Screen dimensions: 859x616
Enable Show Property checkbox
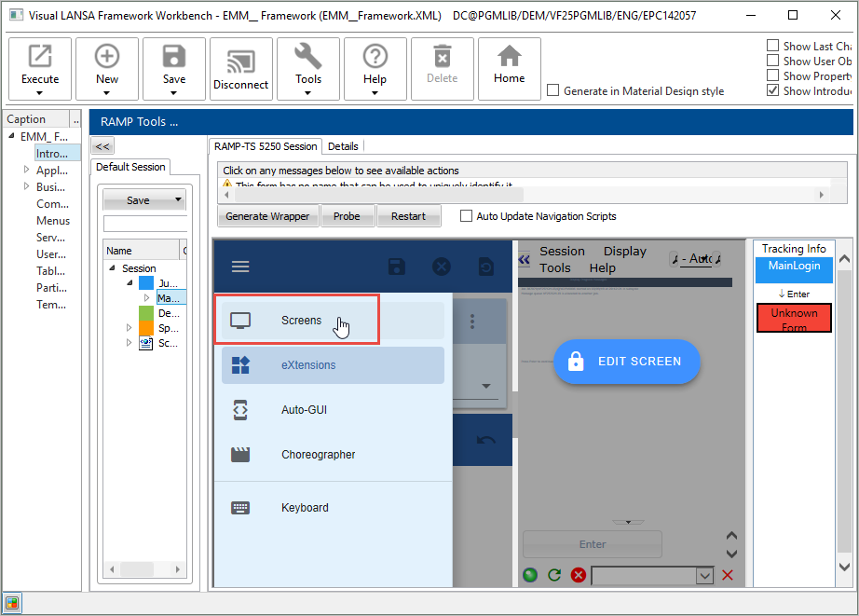(x=772, y=75)
